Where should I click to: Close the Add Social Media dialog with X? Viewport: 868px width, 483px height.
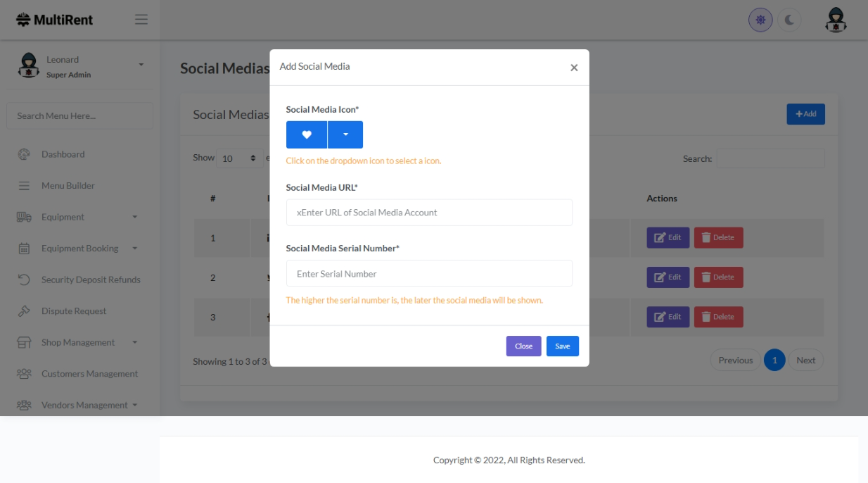(x=574, y=68)
